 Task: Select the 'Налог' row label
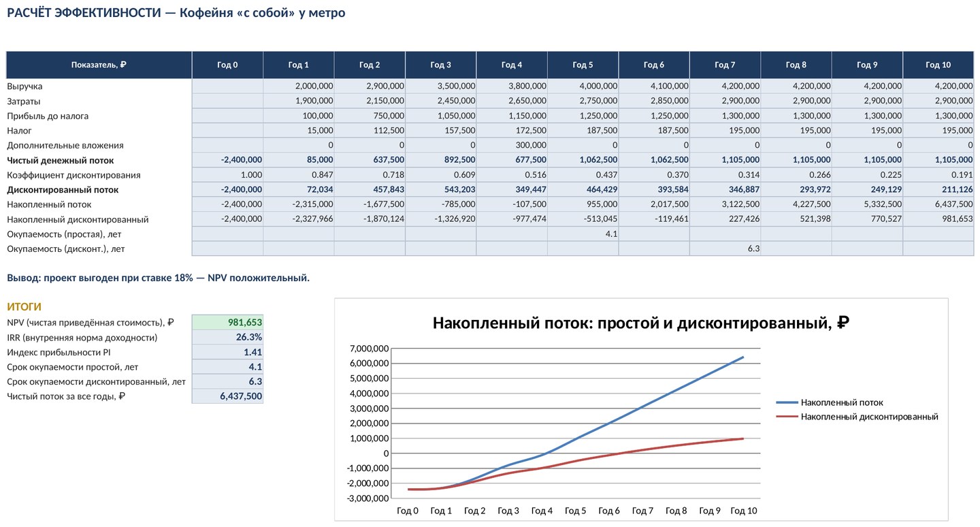point(19,131)
